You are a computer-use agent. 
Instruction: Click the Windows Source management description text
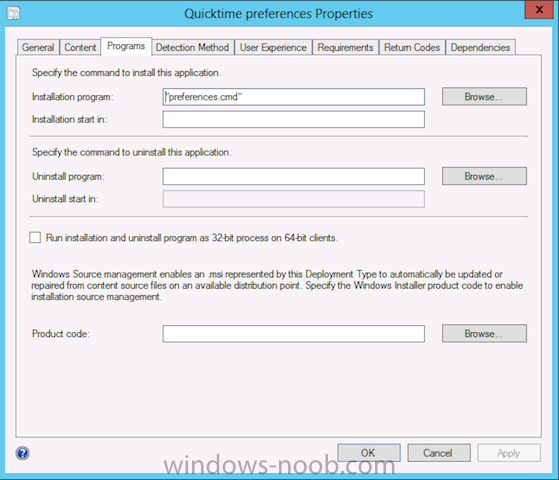tap(277, 285)
